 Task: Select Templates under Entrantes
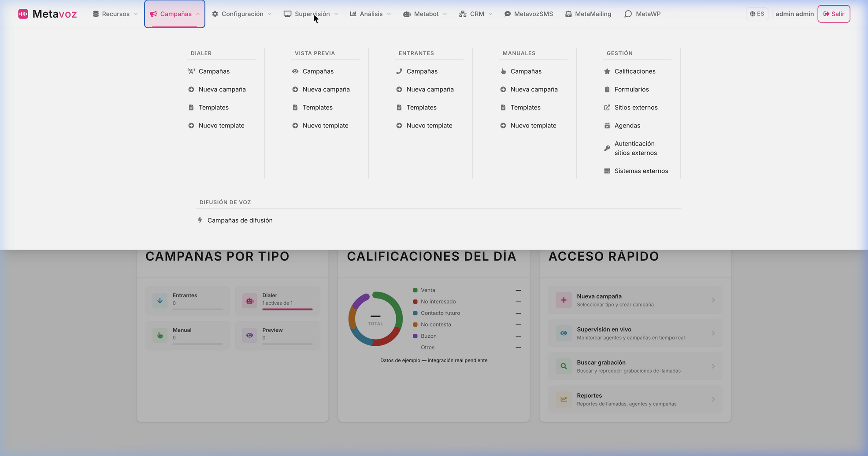point(422,108)
